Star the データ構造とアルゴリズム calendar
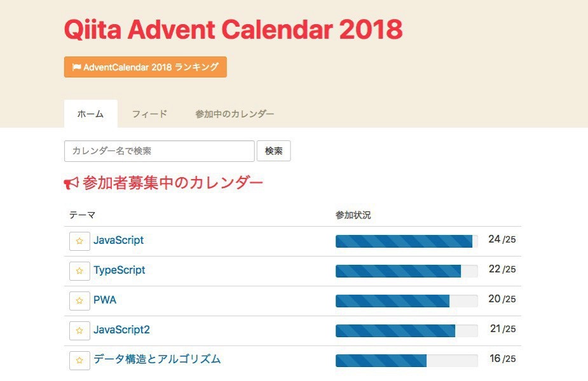588x381 pixels. point(79,360)
